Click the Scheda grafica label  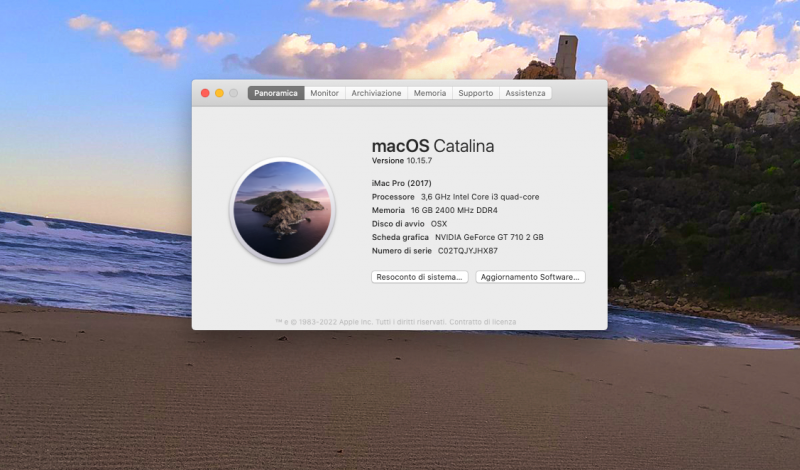(400, 237)
